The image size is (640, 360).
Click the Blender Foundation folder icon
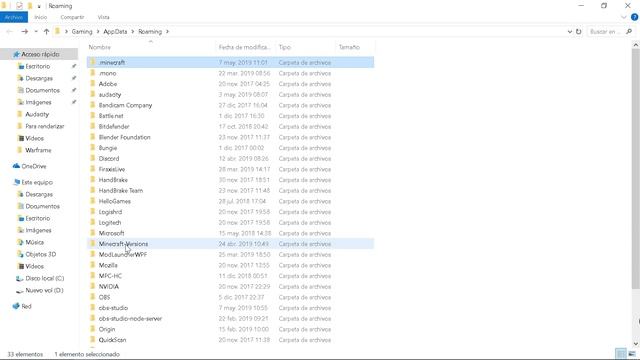[x=93, y=137]
